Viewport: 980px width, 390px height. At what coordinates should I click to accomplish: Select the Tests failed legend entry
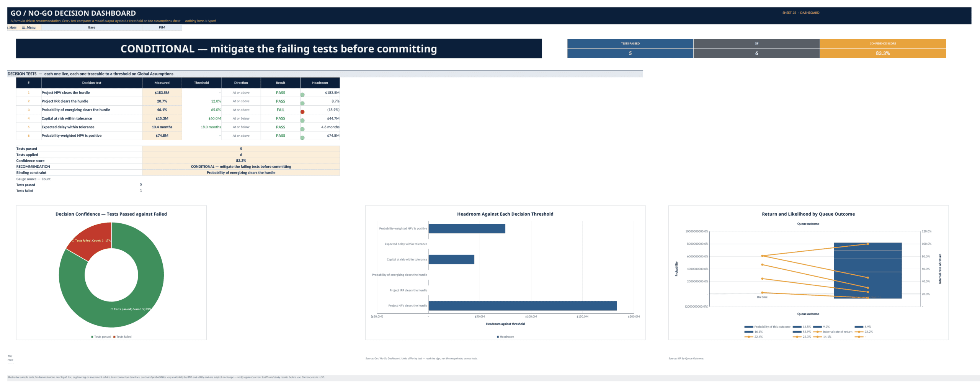pyautogui.click(x=122, y=337)
